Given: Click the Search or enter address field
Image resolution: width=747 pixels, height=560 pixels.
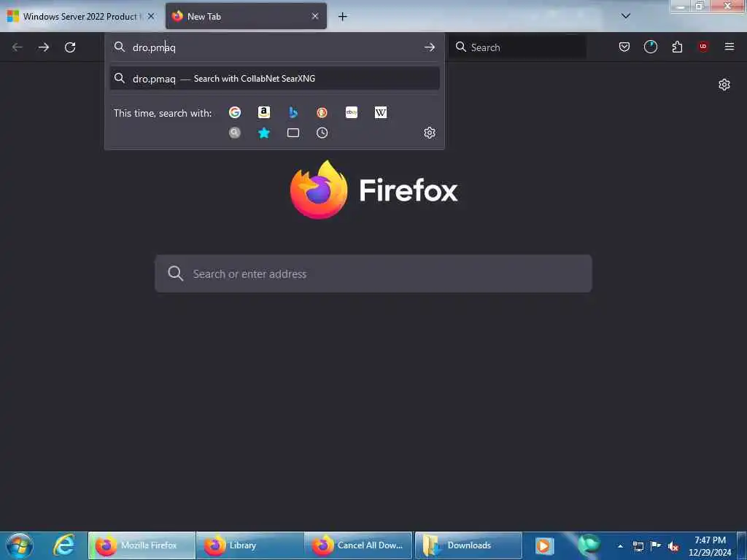Looking at the screenshot, I should click(373, 274).
